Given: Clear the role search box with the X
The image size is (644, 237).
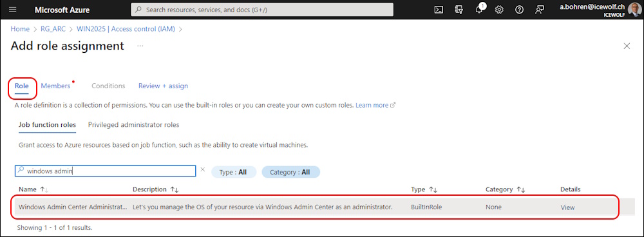Looking at the screenshot, I should (202, 169).
